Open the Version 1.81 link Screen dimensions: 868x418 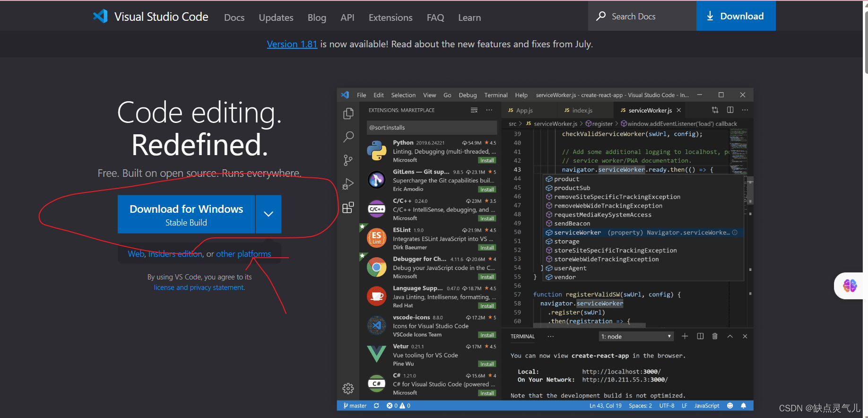tap(292, 44)
